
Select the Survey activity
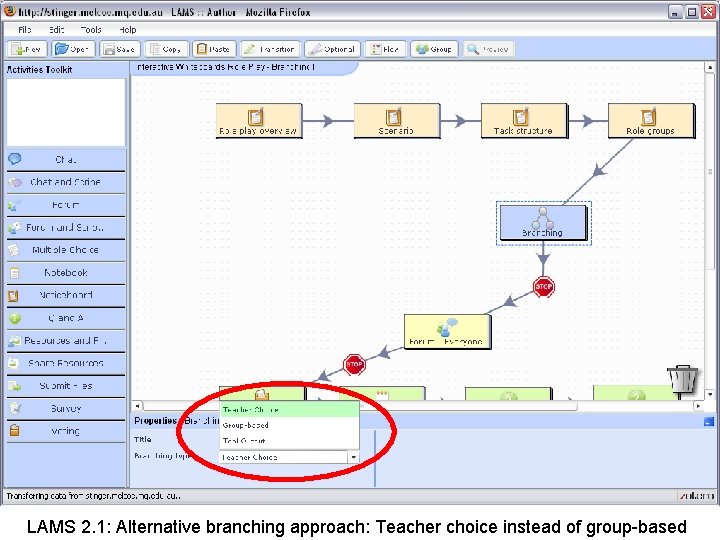66,409
